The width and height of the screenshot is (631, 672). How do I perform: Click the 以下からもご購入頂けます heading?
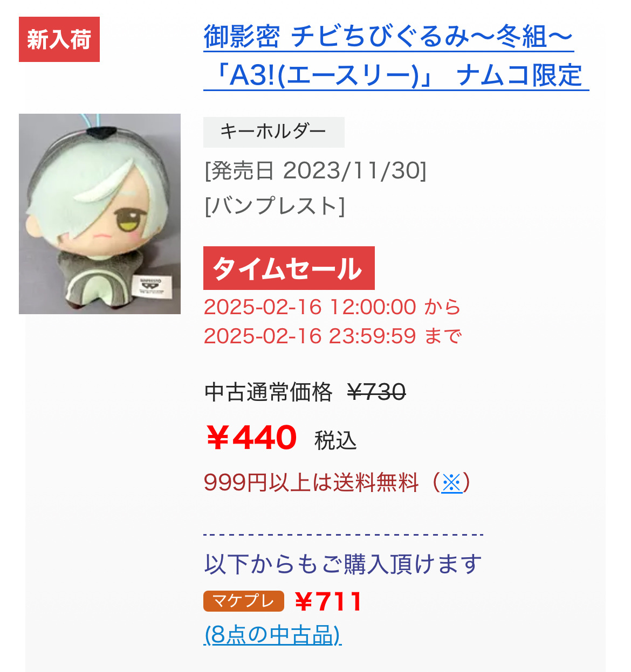pyautogui.click(x=343, y=564)
